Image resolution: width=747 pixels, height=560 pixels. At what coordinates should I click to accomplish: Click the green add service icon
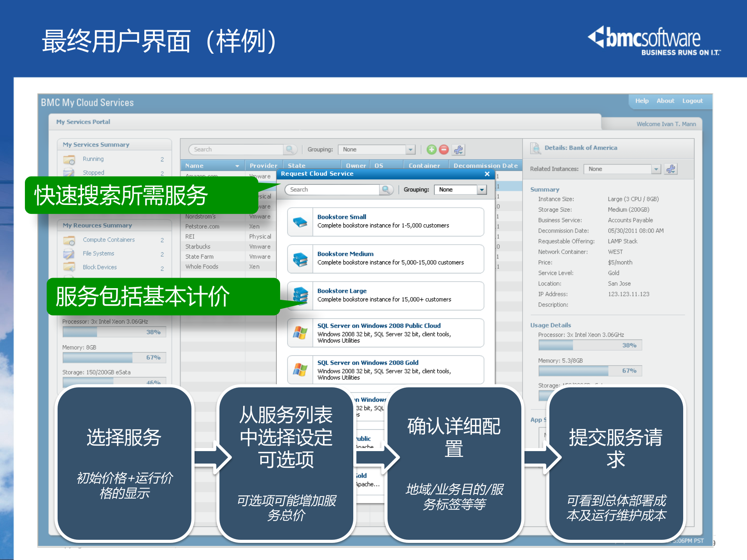(432, 150)
